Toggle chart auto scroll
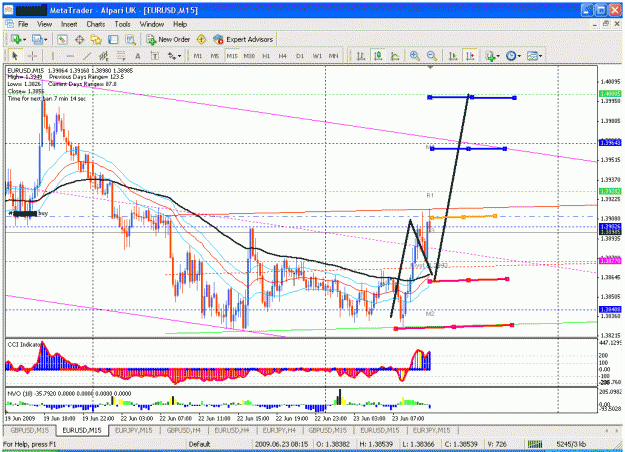Image resolution: width=625 pixels, height=452 pixels. (453, 56)
